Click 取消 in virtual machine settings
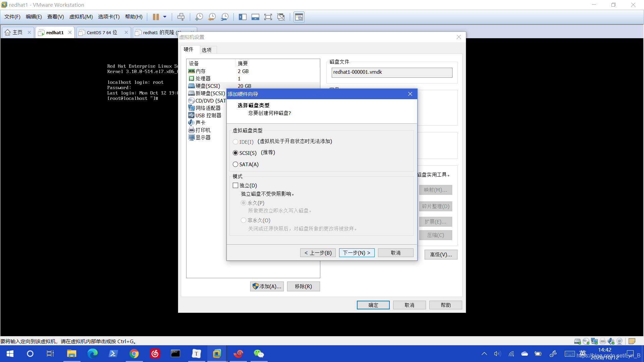 point(409,305)
